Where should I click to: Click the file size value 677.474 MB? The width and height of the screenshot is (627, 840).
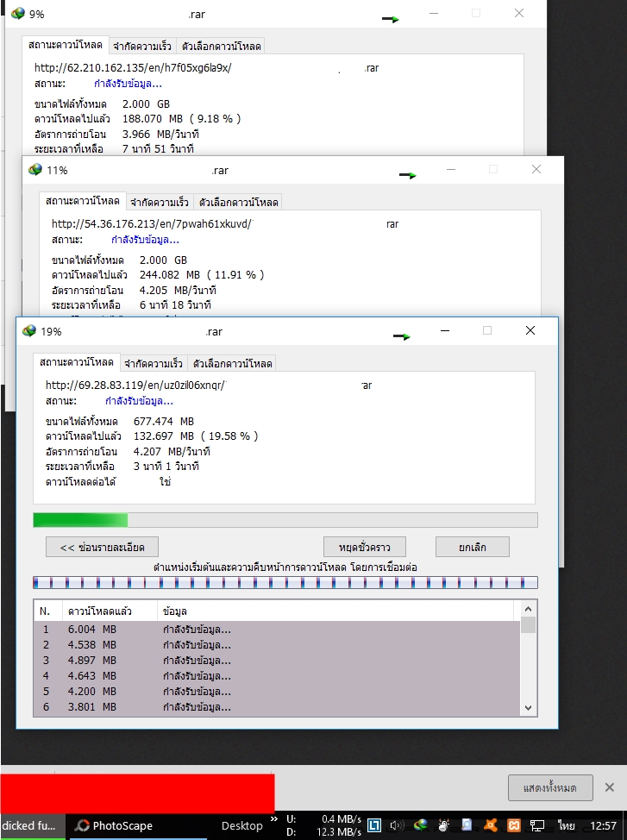(164, 422)
